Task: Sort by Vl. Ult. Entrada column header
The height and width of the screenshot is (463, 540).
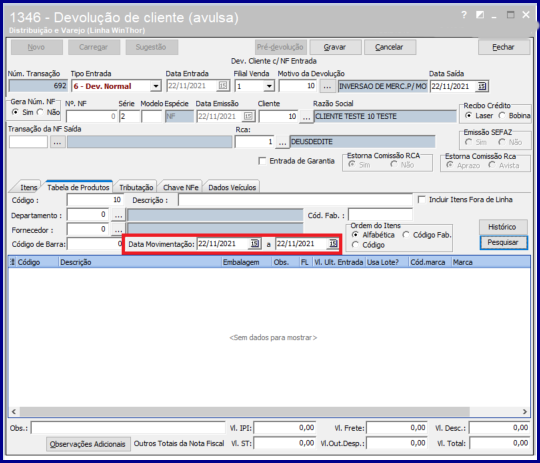Action: (339, 262)
